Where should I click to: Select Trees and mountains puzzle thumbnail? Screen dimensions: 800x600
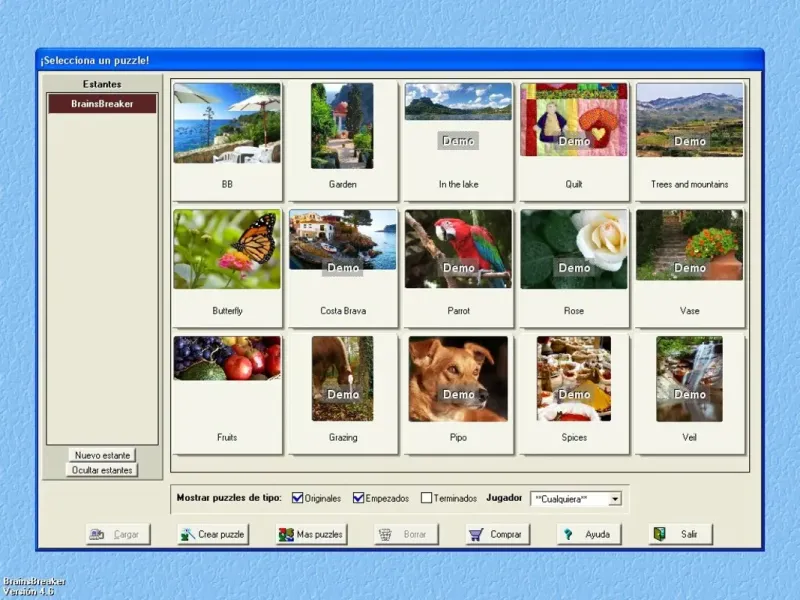[x=690, y=119]
